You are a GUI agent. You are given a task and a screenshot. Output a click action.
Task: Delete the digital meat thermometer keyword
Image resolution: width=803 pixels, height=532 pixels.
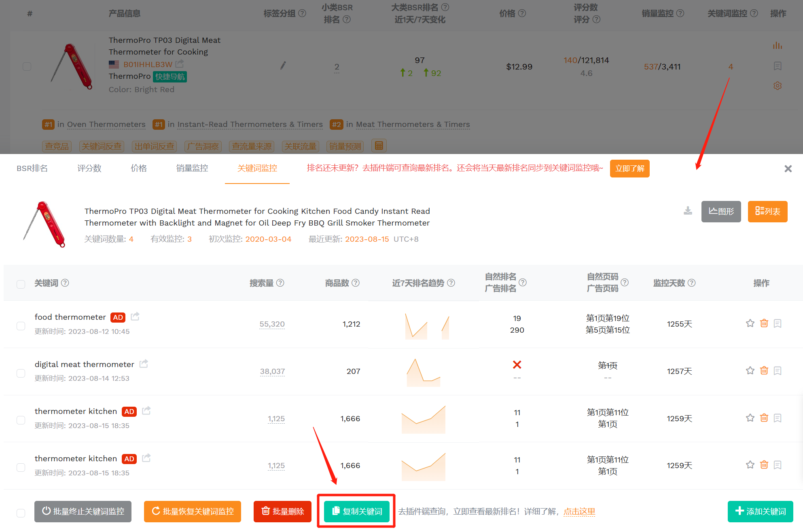[764, 371]
